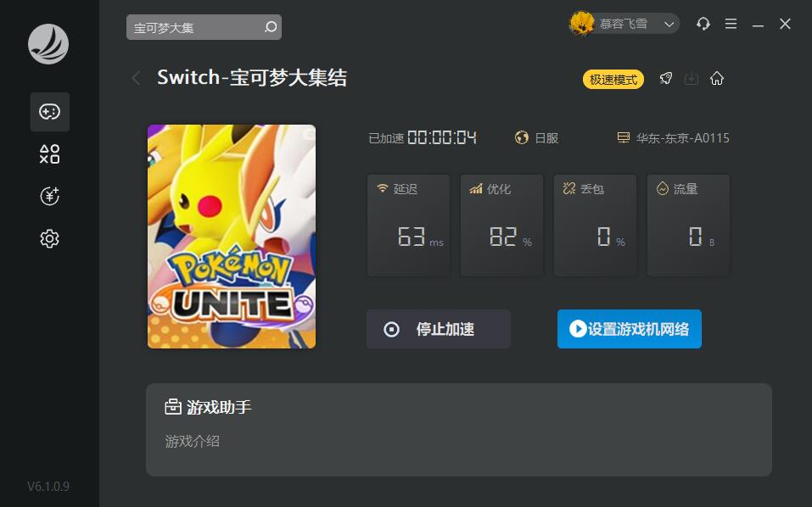This screenshot has height=507, width=812.
Task: Click the Pokémon Unite cover image
Action: coord(232,237)
